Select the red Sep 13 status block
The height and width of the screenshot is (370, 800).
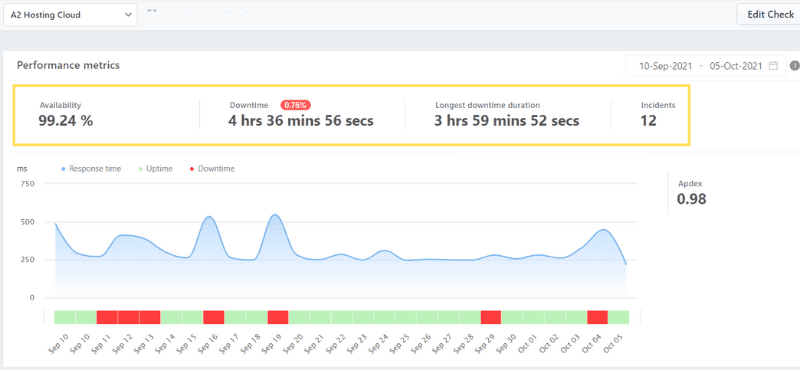pos(150,317)
